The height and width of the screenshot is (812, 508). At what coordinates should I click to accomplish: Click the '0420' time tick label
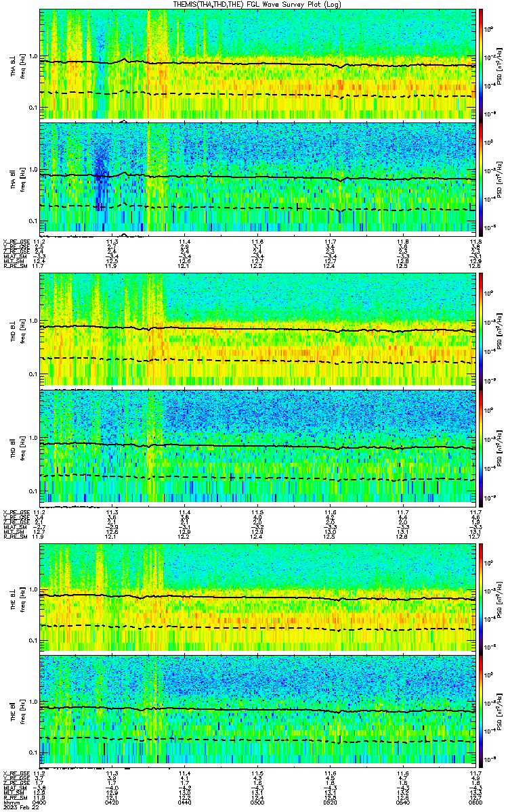click(112, 802)
